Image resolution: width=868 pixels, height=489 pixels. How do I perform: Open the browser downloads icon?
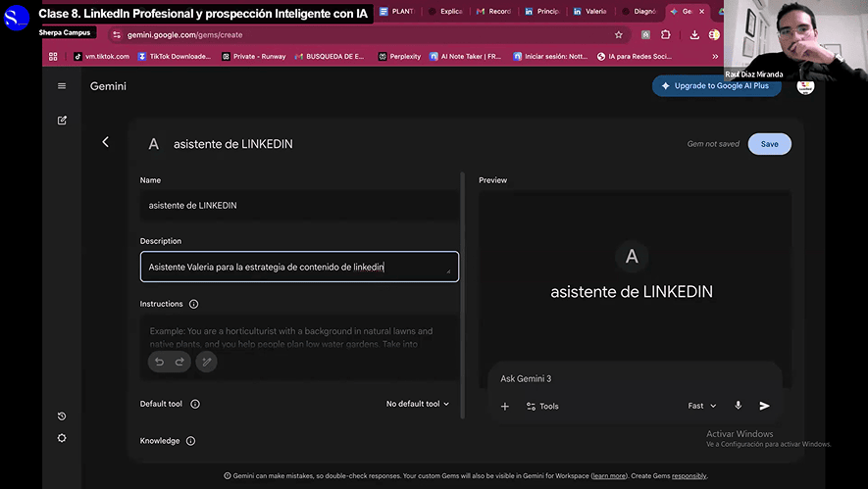pos(694,35)
